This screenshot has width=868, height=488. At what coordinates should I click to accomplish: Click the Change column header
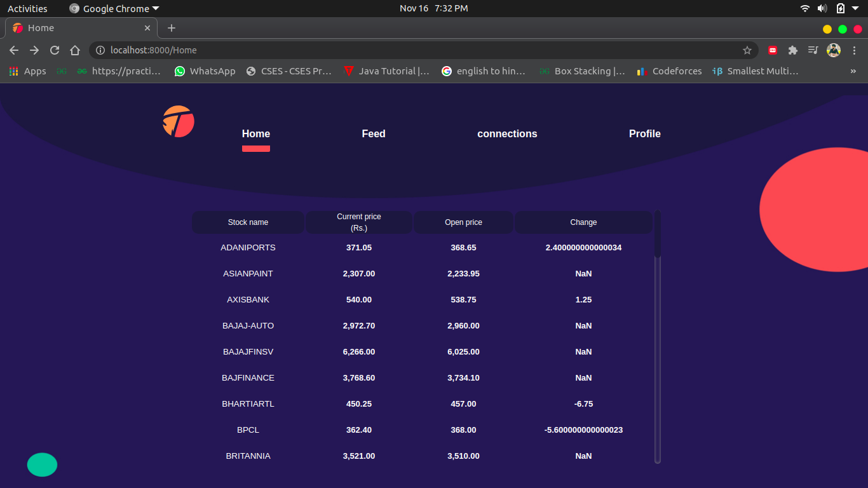(583, 222)
